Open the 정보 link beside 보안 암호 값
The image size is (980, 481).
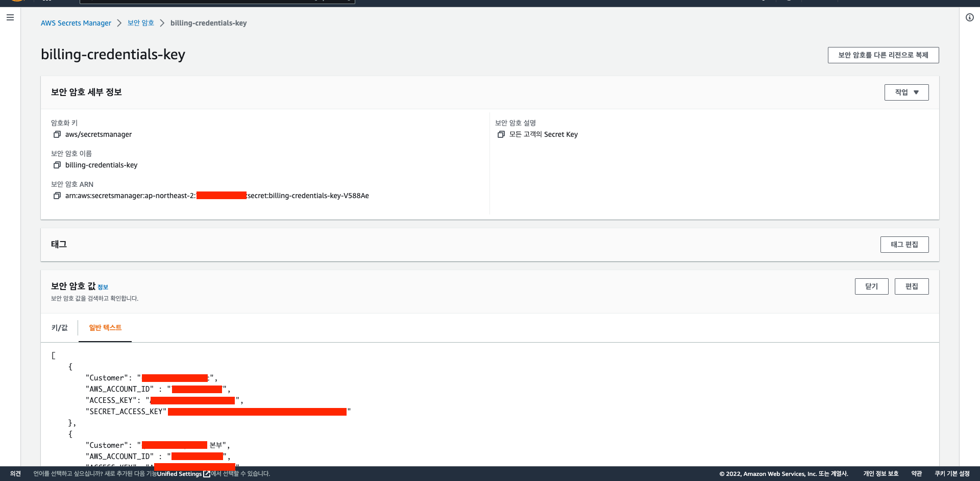103,287
